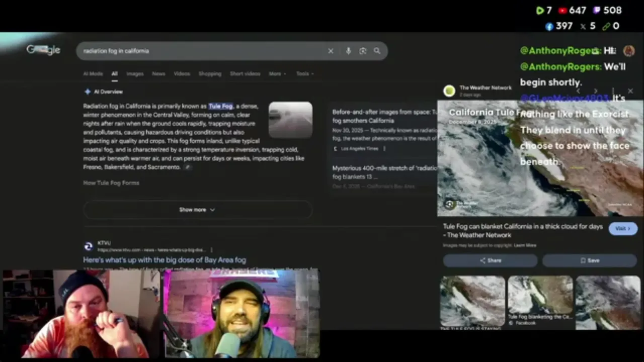Open the 'THE TULE FOG IS STAYING' related thumbnail
This screenshot has width=644, height=362.
click(472, 302)
